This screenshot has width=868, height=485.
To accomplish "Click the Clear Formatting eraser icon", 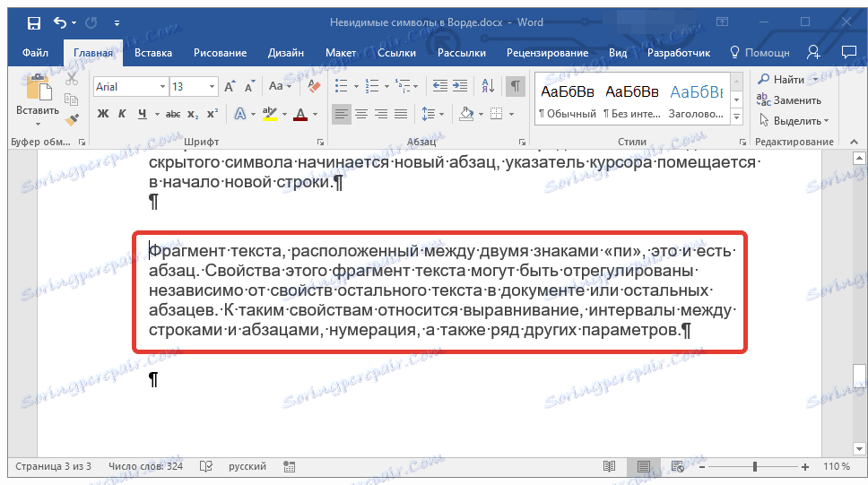I will (x=314, y=86).
